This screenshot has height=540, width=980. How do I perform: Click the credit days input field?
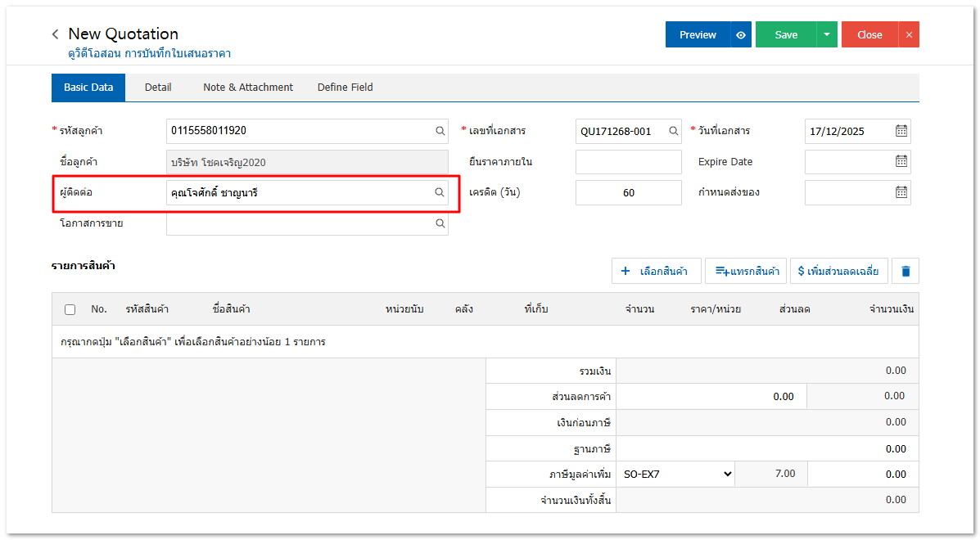pyautogui.click(x=628, y=193)
